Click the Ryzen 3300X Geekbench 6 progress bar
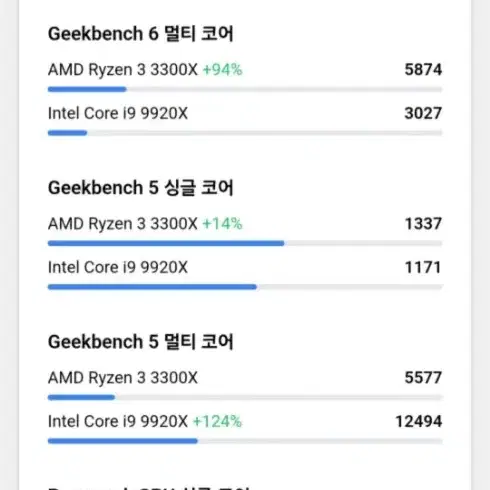490x490 pixels. point(245,89)
